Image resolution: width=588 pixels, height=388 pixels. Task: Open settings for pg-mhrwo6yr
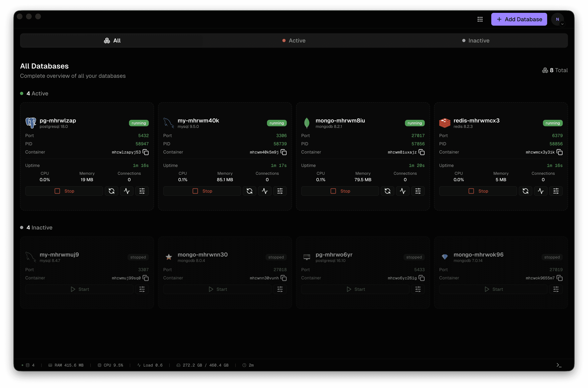[x=418, y=289]
